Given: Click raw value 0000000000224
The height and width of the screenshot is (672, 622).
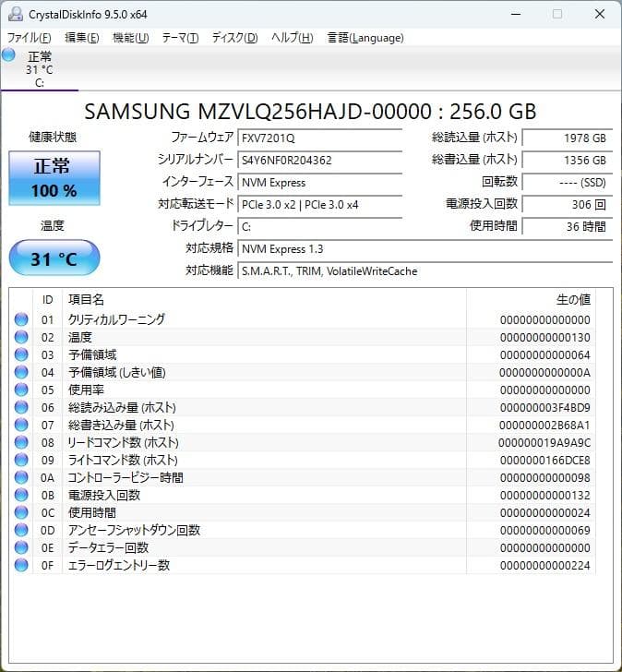Looking at the screenshot, I should 544,566.
